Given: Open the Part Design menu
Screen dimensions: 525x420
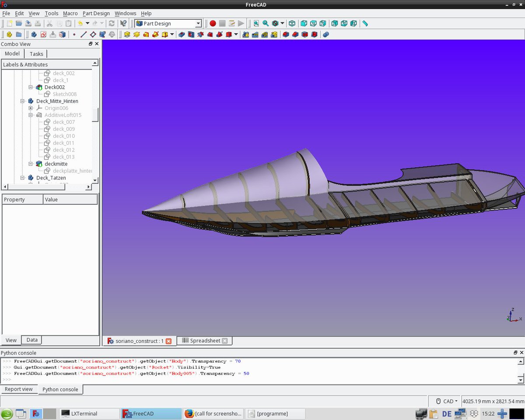Looking at the screenshot, I should [x=96, y=14].
